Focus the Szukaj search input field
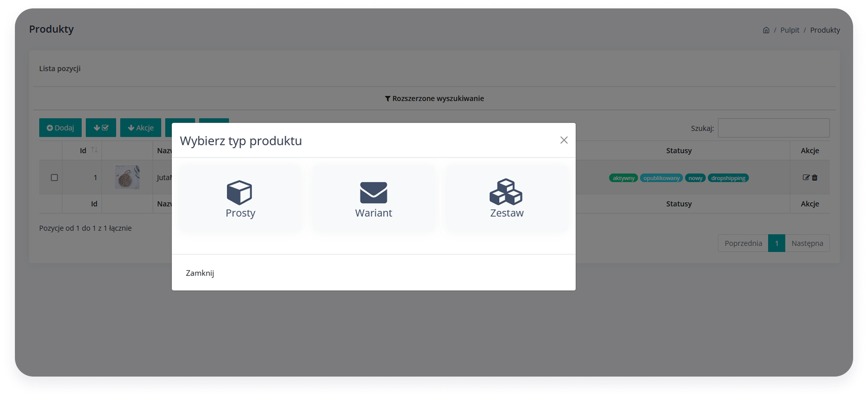 tap(773, 128)
